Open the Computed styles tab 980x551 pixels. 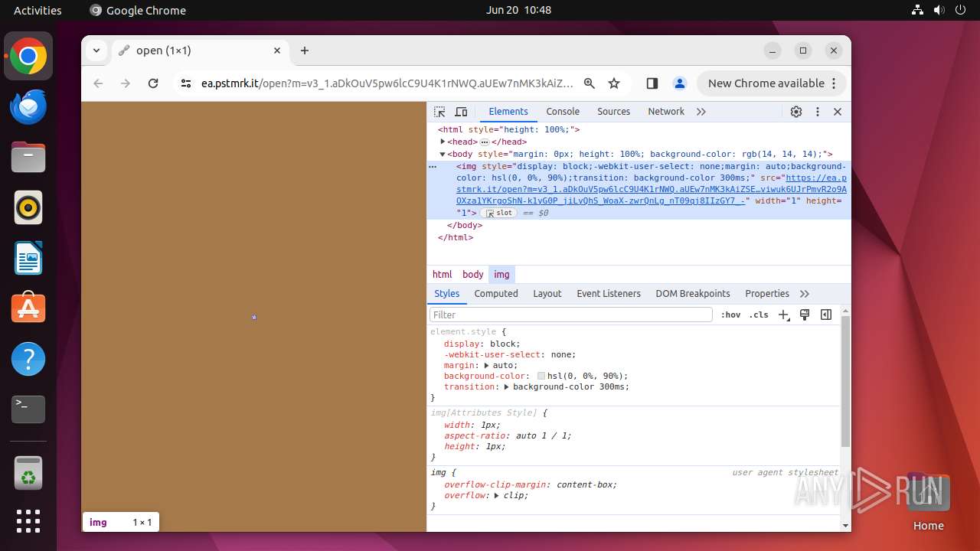[496, 294]
